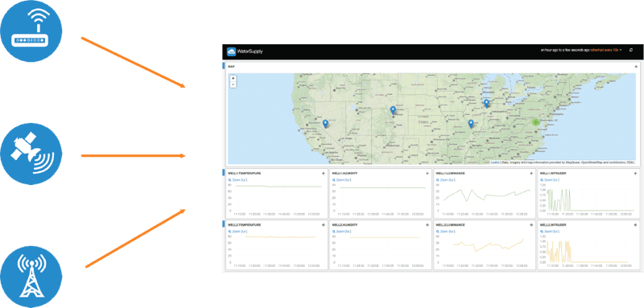The width and height of the screenshot is (644, 308).
Task: Click the WiFi router icon
Action: (x=31, y=31)
